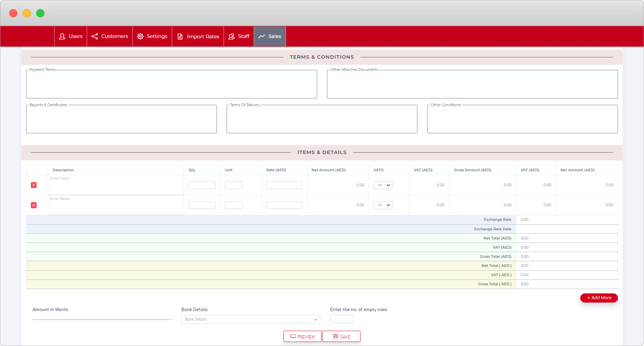Click first row Write Details description field

point(116,185)
